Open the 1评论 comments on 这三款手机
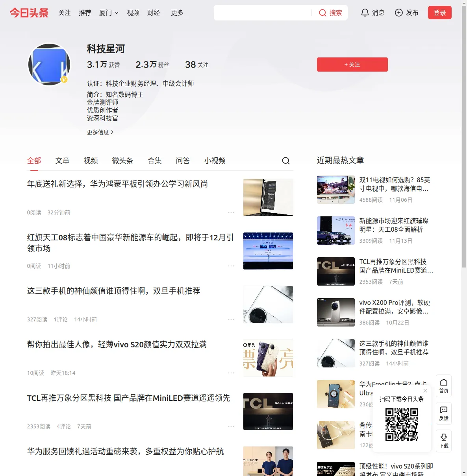This screenshot has width=467, height=476. tap(61, 319)
